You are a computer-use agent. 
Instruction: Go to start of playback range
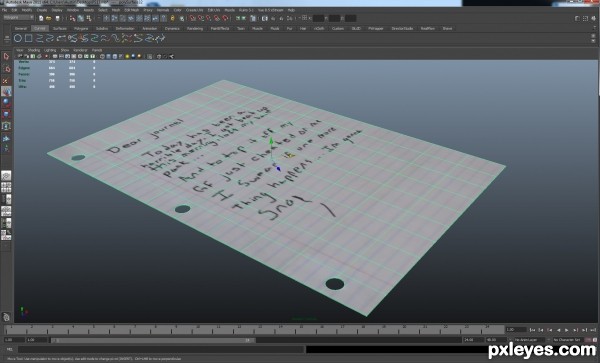(x=532, y=330)
